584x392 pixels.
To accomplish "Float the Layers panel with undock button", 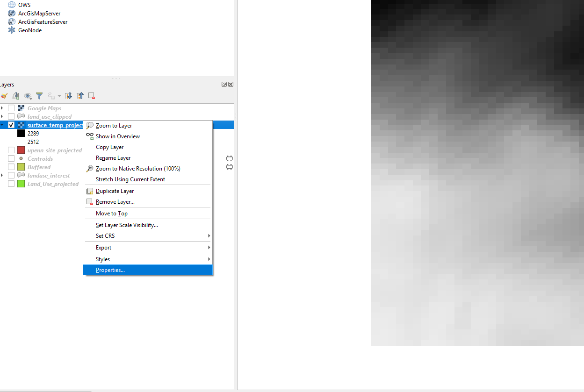I will [224, 85].
